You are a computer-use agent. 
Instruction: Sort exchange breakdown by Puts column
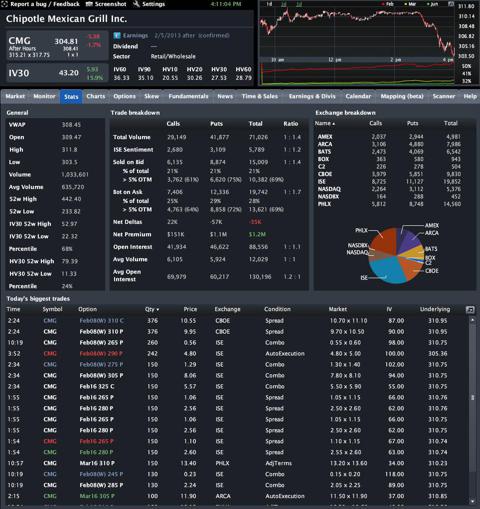point(412,123)
